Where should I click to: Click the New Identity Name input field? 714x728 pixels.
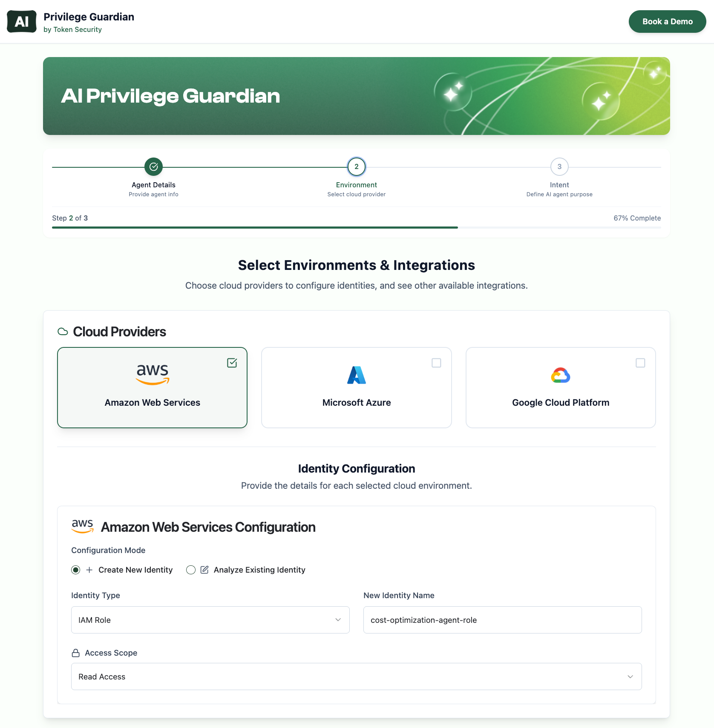click(x=503, y=620)
